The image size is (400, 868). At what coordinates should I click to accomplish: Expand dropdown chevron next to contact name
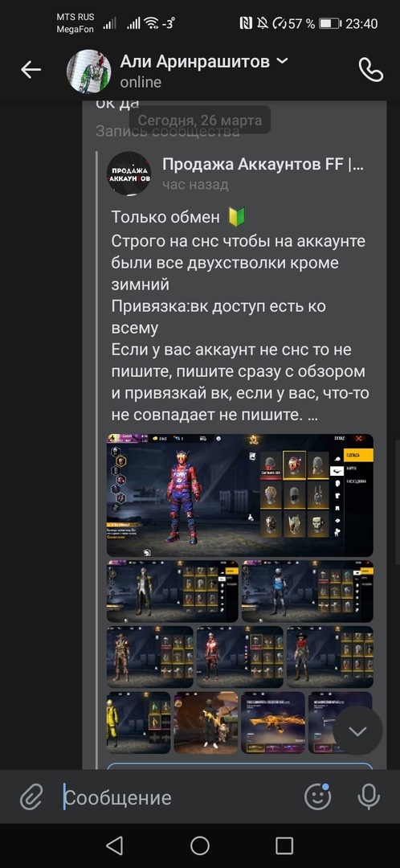(282, 61)
